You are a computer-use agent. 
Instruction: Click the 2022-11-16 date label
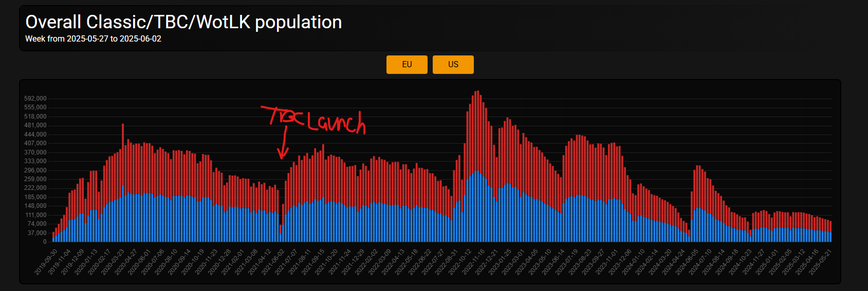(473, 262)
